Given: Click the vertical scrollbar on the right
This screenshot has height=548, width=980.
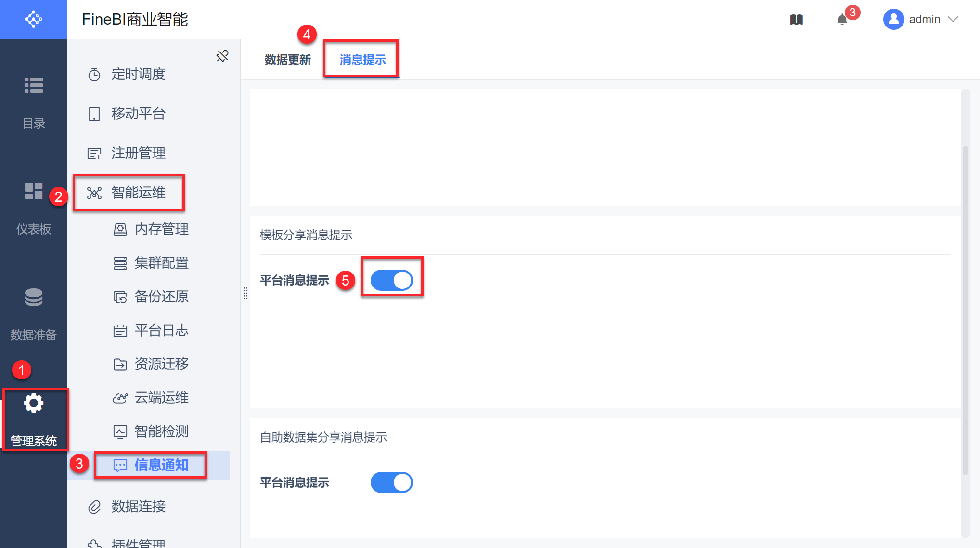Looking at the screenshot, I should [965, 308].
